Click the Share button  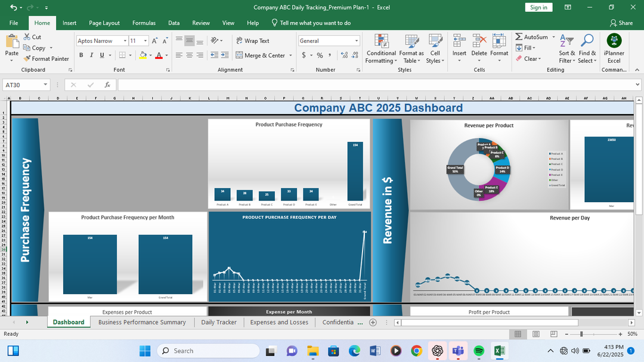tap(621, 23)
